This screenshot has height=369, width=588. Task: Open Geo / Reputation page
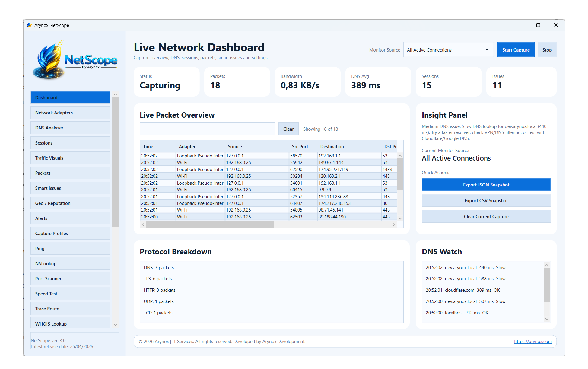[70, 203]
